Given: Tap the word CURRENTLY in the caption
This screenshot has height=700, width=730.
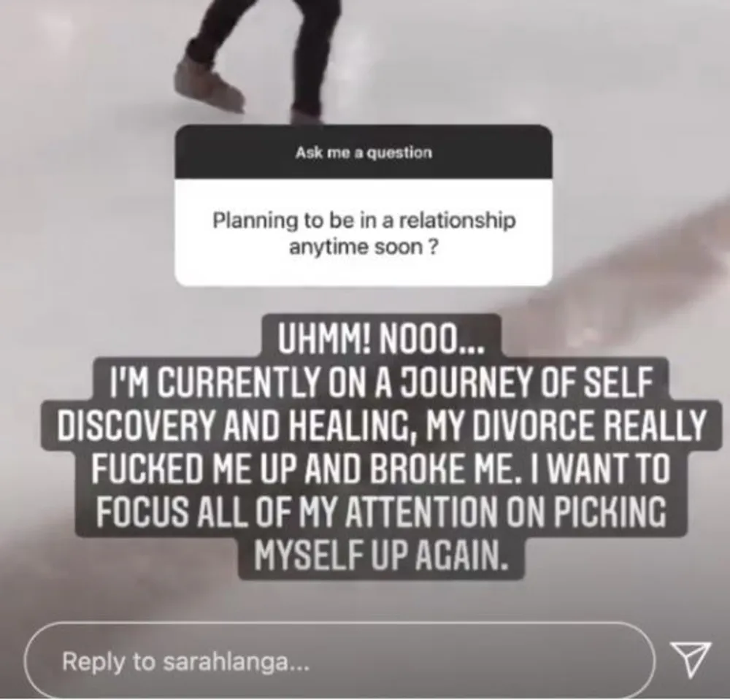Looking at the screenshot, I should pyautogui.click(x=242, y=382).
